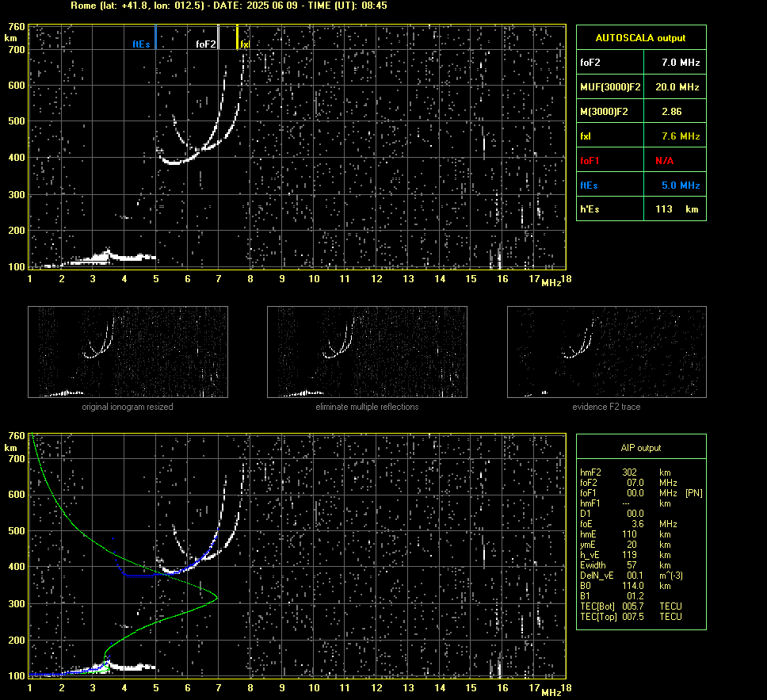
Task: Click the h'Es label in AUTOSCALA table
Action: click(x=590, y=209)
